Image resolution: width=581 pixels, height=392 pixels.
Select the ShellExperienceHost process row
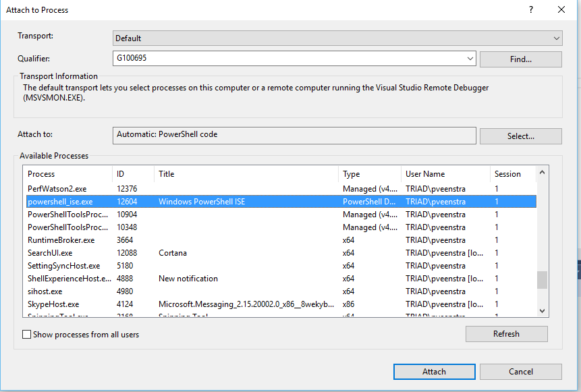(281, 279)
